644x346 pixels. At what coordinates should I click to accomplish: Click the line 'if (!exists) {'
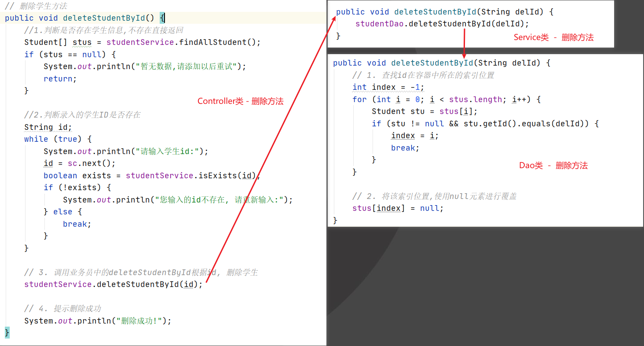click(77, 188)
